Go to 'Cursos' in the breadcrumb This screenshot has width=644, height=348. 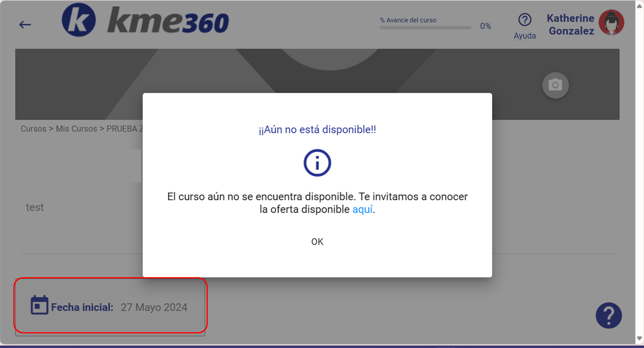(33, 129)
